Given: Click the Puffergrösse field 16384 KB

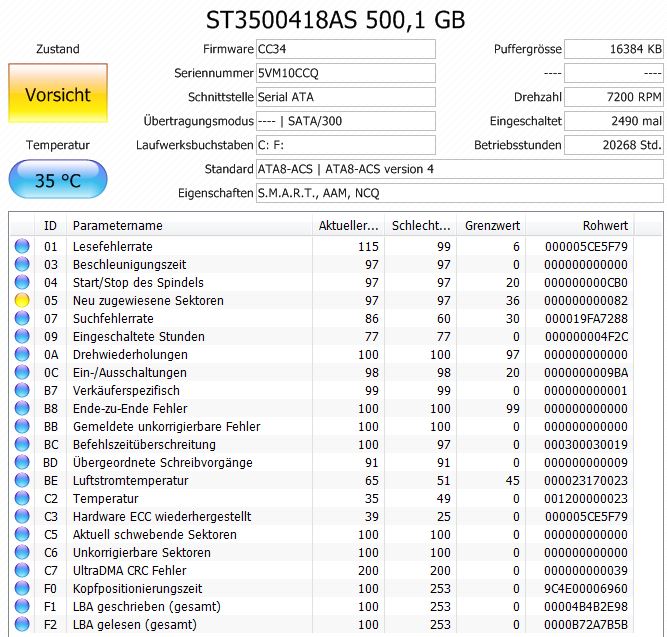Looking at the screenshot, I should coord(613,49).
